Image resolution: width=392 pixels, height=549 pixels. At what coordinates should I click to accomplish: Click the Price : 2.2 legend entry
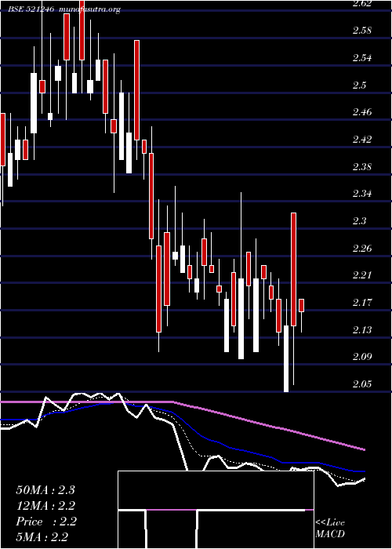pyautogui.click(x=45, y=522)
